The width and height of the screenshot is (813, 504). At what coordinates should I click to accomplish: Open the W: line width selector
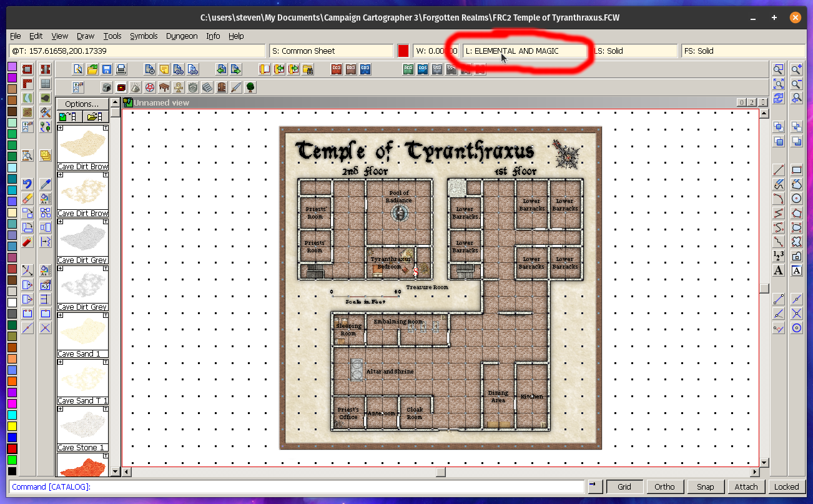435,51
